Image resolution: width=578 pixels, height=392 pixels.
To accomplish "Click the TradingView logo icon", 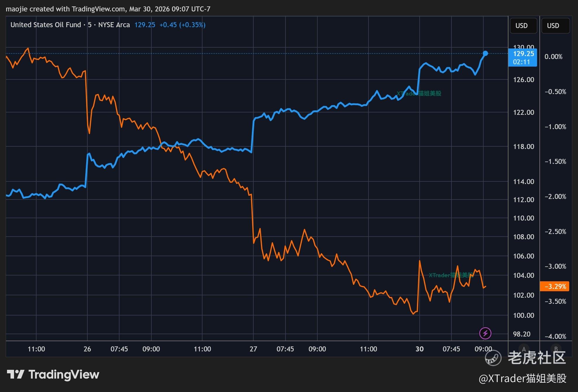I will tap(15, 374).
